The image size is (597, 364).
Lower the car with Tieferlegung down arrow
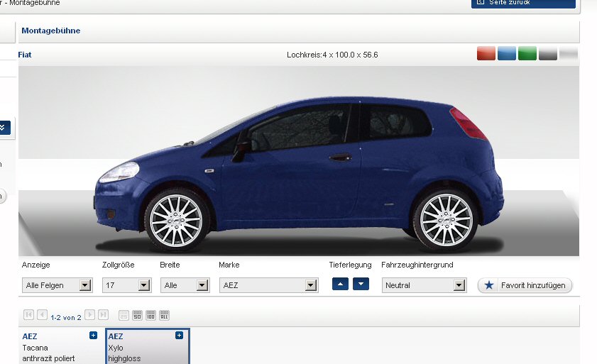click(x=361, y=285)
